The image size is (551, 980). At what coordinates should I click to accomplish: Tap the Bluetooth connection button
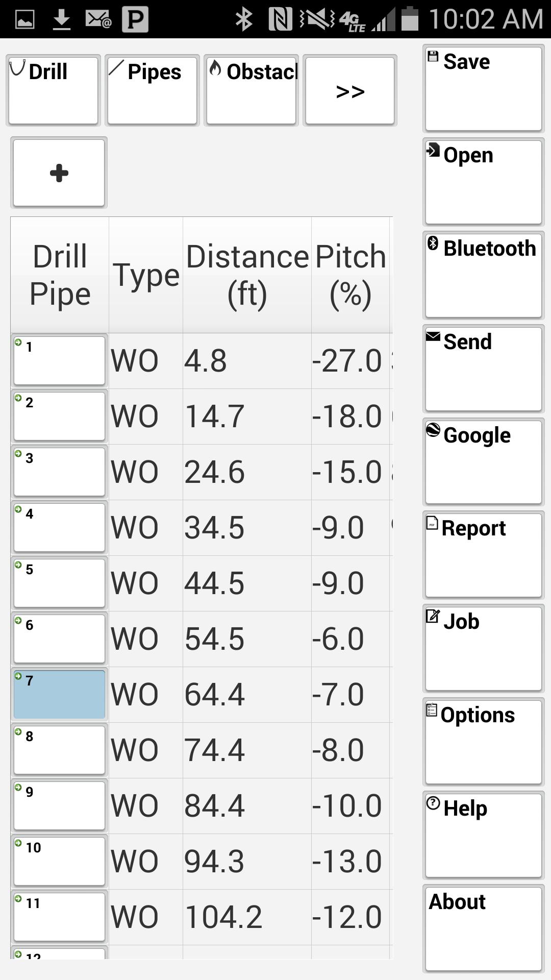tap(483, 276)
